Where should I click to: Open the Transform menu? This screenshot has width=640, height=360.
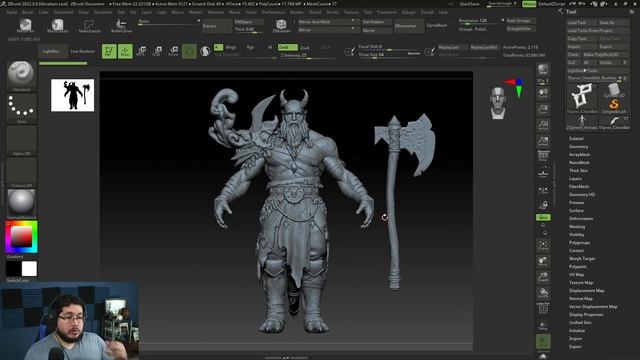(387, 12)
